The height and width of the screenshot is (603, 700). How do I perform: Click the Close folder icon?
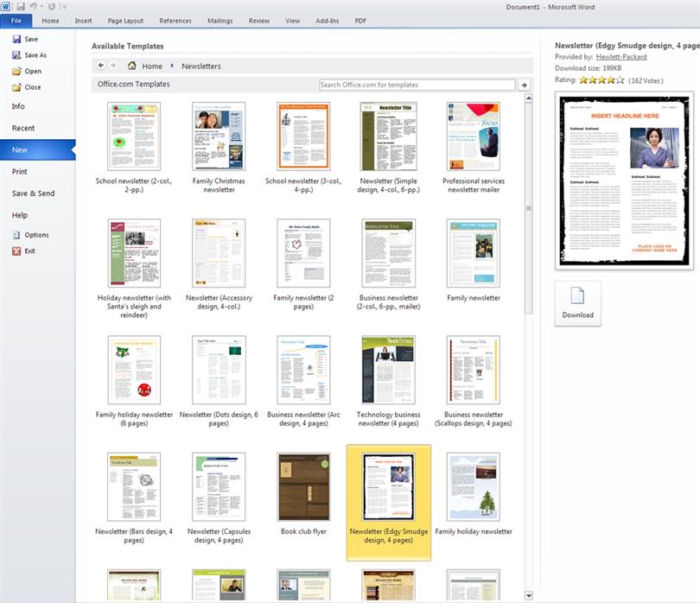(16, 87)
